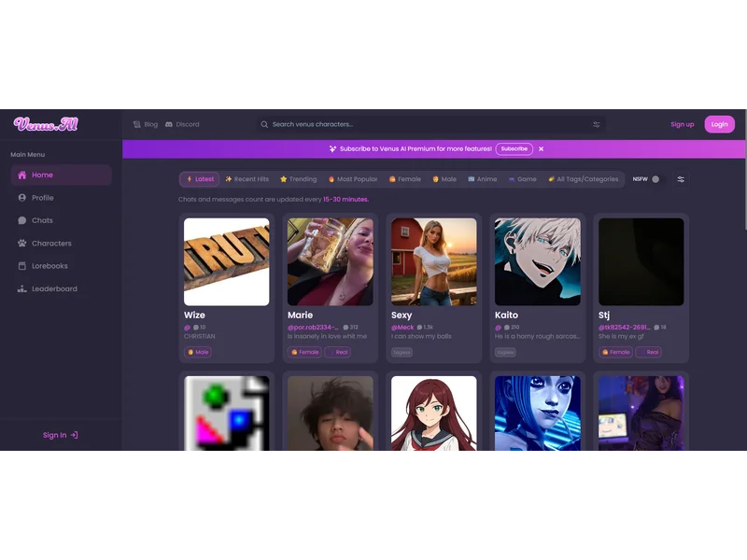This screenshot has width=747, height=560.
Task: View the Leaderboard via sidebar icon
Action: [23, 288]
